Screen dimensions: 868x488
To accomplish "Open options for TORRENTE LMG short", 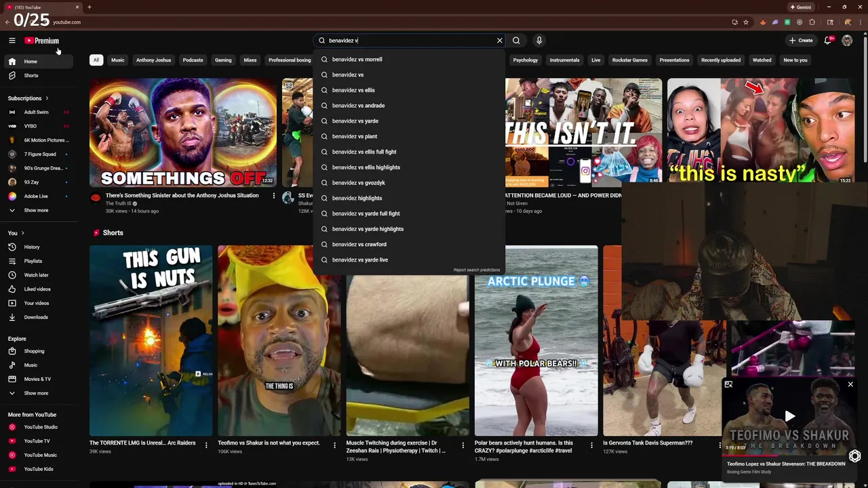I will (x=206, y=445).
